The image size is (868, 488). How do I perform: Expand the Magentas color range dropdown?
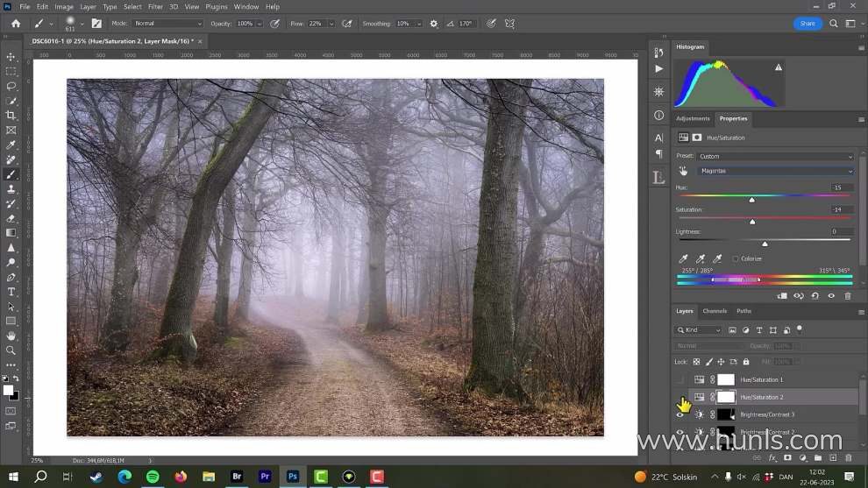point(775,171)
